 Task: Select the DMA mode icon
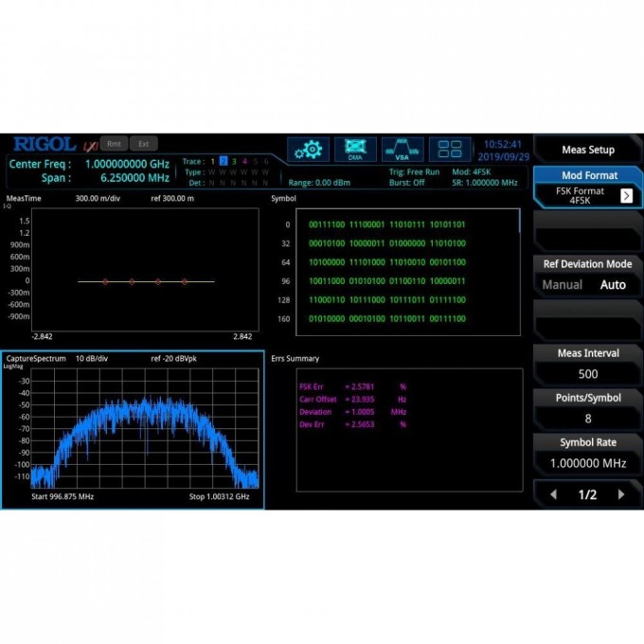click(x=355, y=150)
